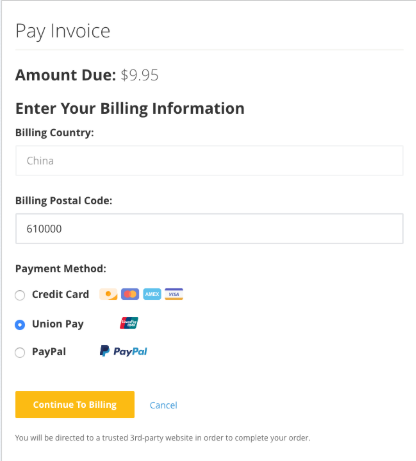Click the third-party website notice text

pos(163,438)
